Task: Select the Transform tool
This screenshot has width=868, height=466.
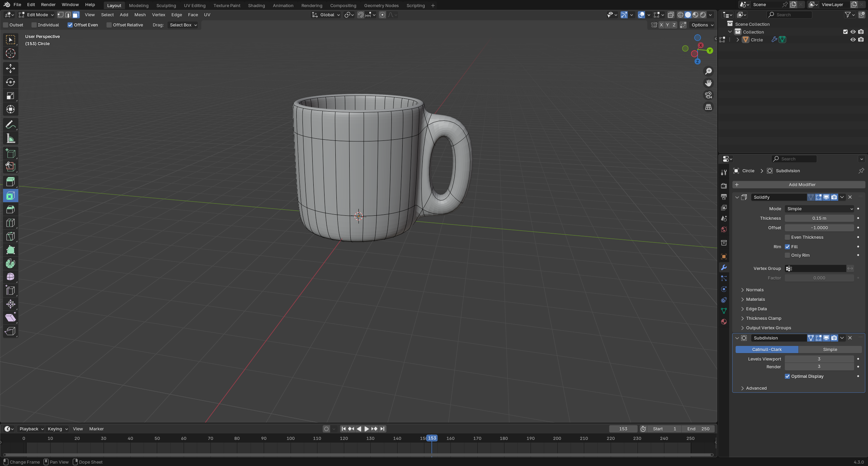Action: coord(11,109)
